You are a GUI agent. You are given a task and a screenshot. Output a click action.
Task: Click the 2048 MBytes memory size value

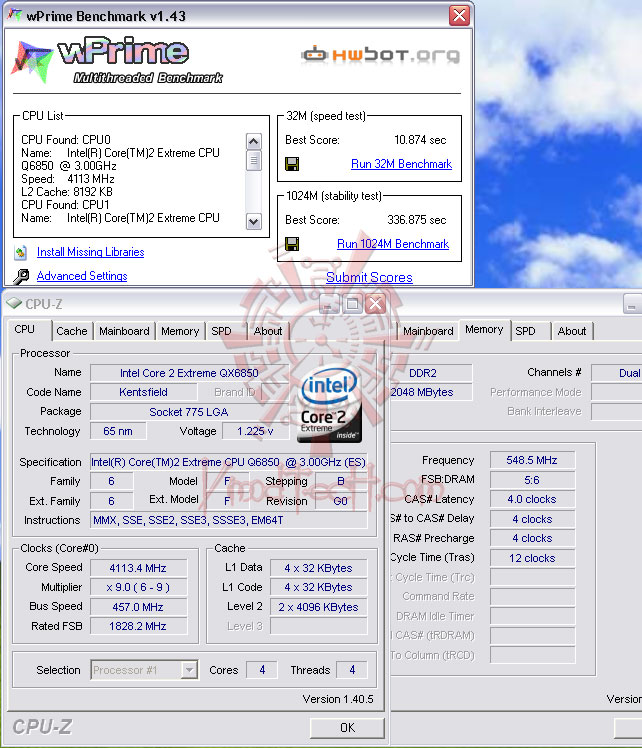(430, 392)
